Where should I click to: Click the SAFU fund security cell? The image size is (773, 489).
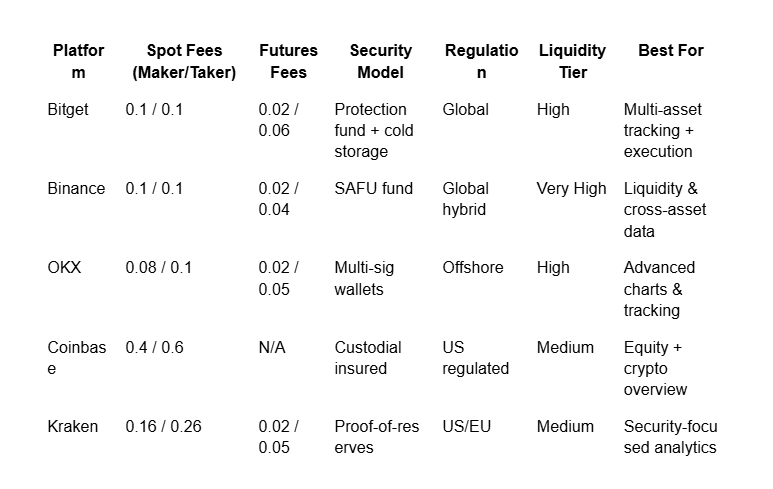tap(373, 188)
